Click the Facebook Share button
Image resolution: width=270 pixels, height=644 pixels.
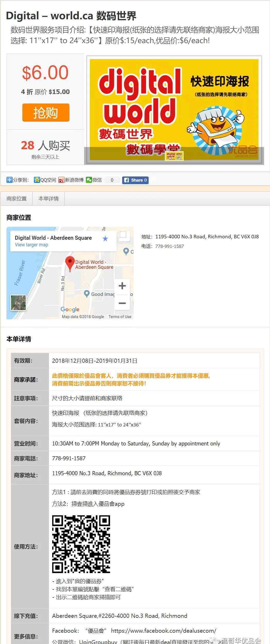tap(135, 180)
